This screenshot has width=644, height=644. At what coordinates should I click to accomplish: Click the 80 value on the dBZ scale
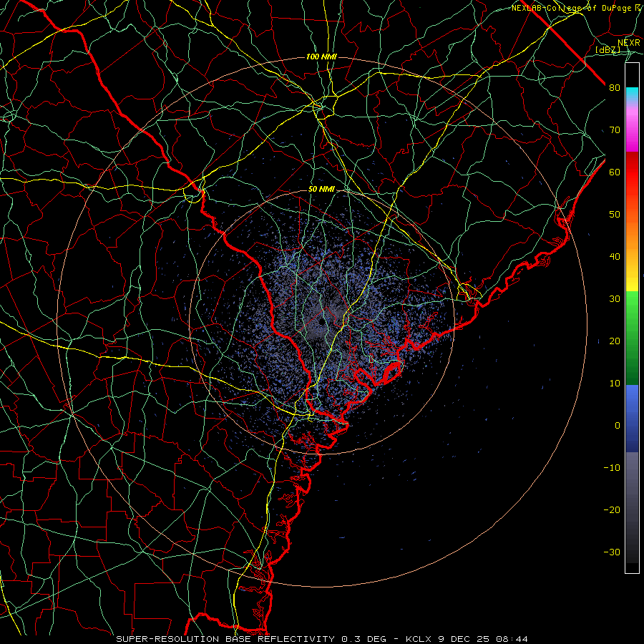(615, 87)
